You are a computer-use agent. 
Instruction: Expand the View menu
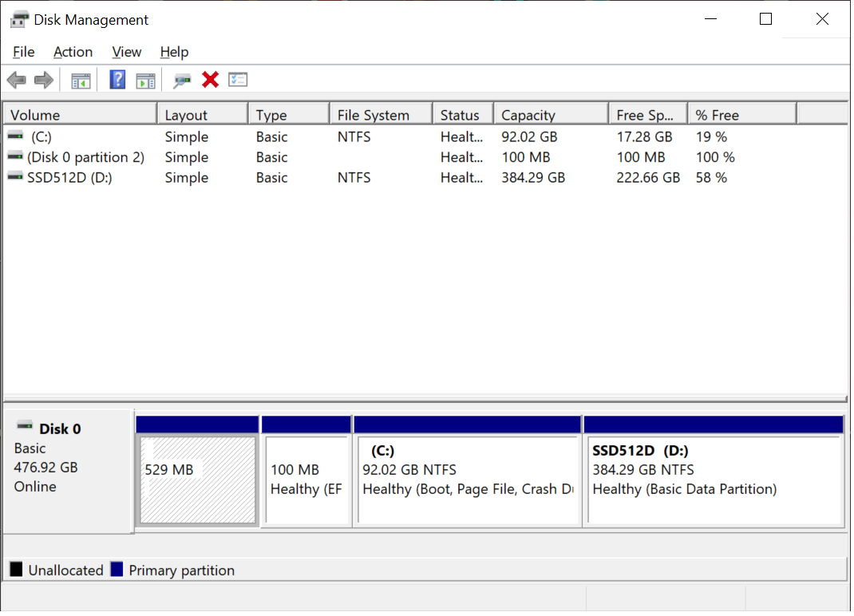pos(126,52)
